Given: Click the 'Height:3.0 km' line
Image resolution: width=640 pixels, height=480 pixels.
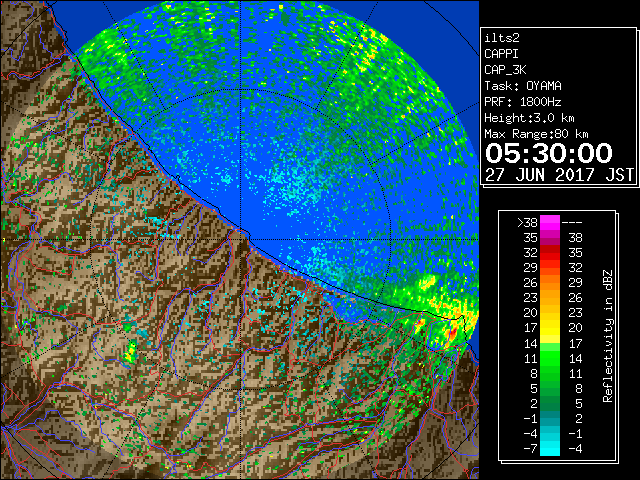Looking at the screenshot, I should [529, 118].
